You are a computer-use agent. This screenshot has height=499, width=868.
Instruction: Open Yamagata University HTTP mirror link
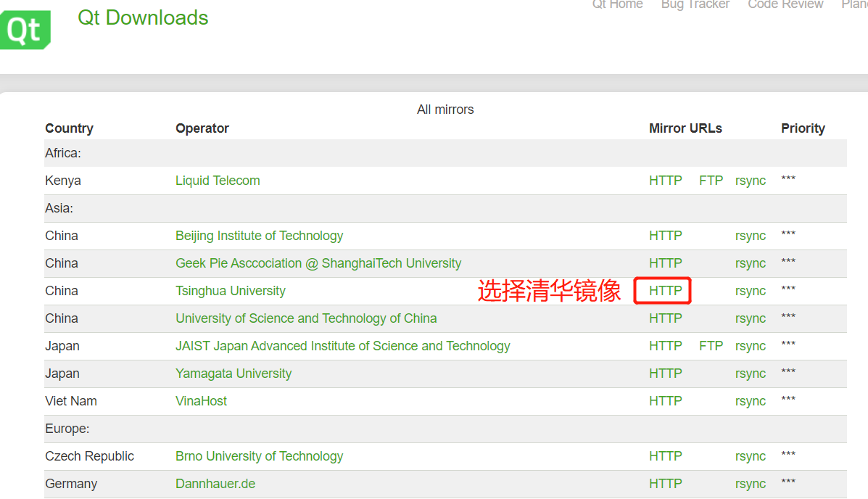point(666,374)
